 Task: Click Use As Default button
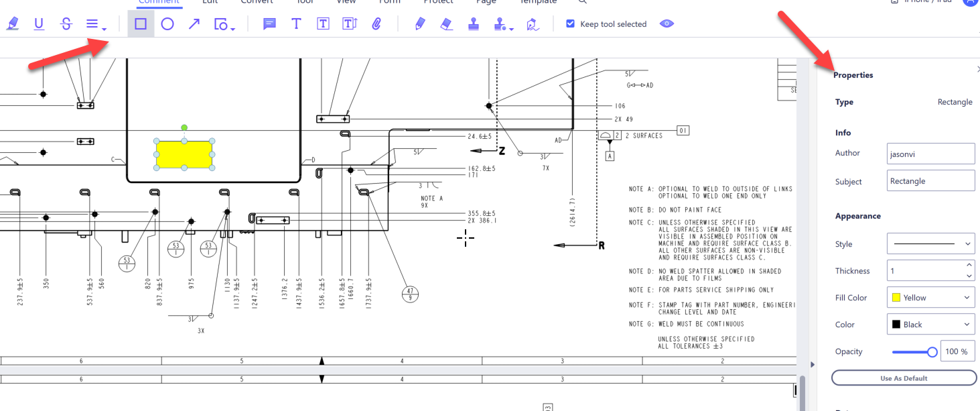coord(904,378)
